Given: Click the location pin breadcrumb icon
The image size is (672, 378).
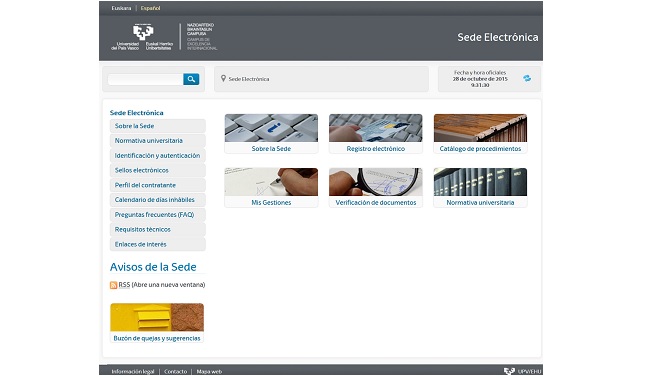Looking at the screenshot, I should click(x=223, y=78).
